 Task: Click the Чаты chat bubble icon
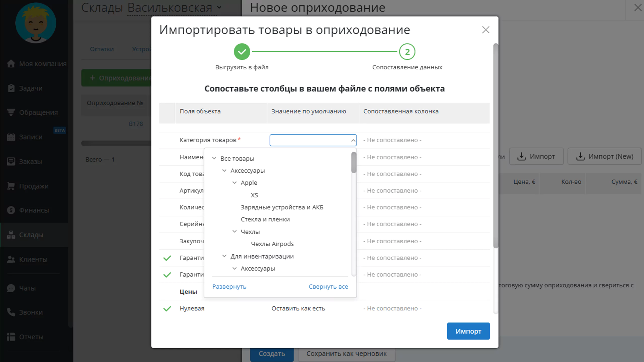[x=11, y=288]
